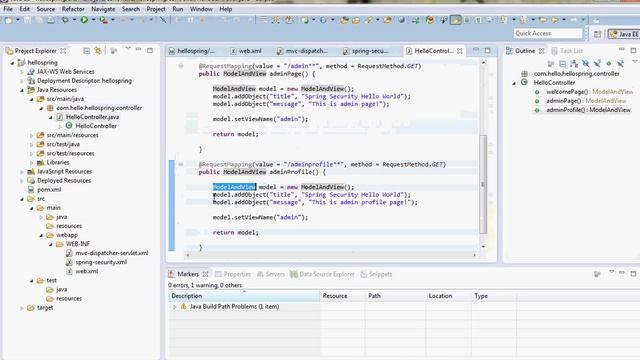640x360 pixels.
Task: Click the Debug bug toolbar icon
Action: pyautogui.click(x=64, y=20)
